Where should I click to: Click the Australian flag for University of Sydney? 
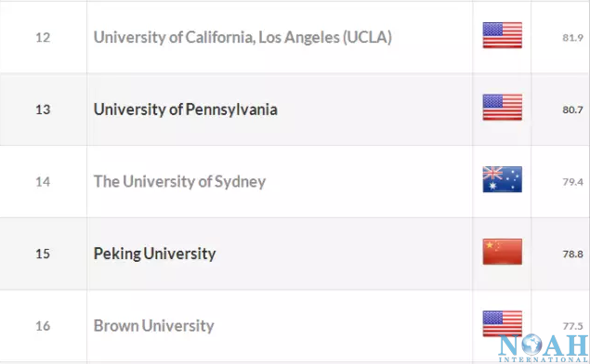[503, 179]
